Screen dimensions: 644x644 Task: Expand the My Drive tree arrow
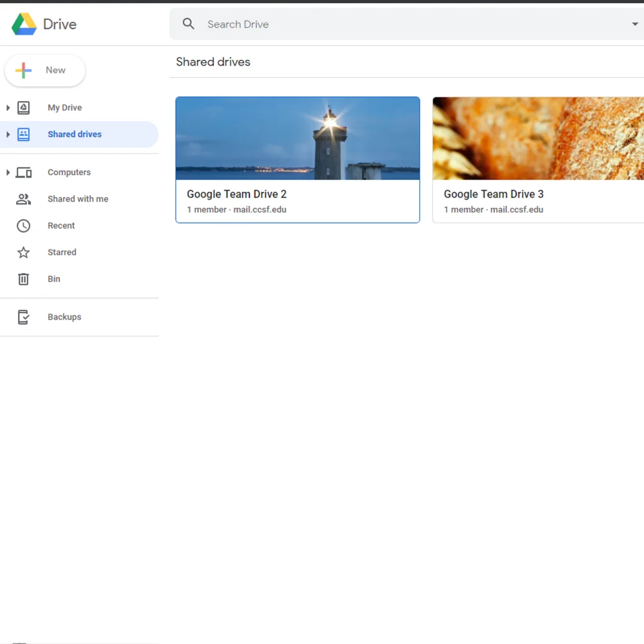coord(8,108)
